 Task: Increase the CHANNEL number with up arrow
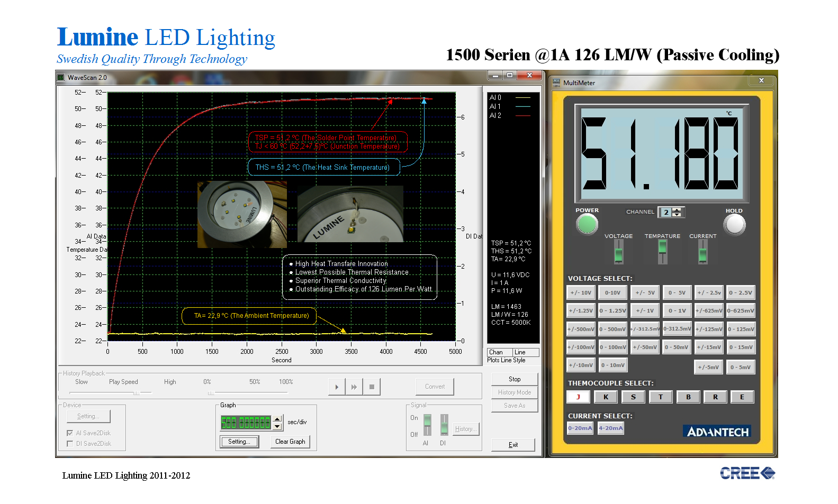click(x=677, y=210)
